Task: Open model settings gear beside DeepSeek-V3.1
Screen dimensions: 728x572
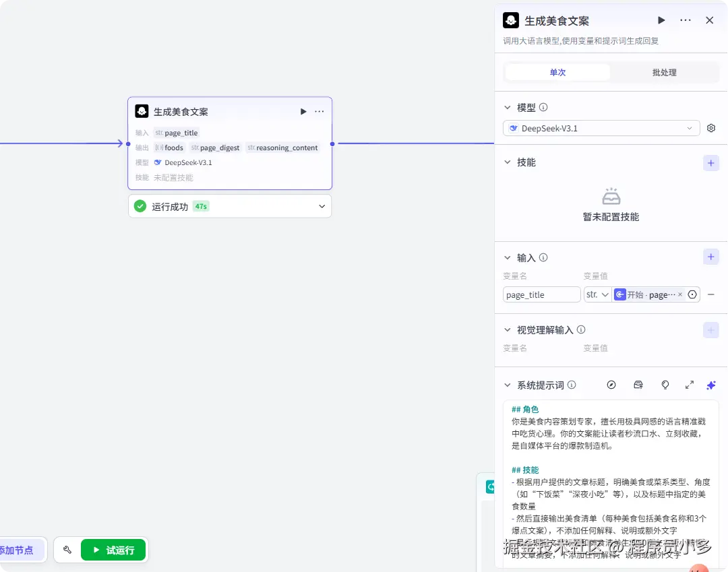Action: click(711, 128)
